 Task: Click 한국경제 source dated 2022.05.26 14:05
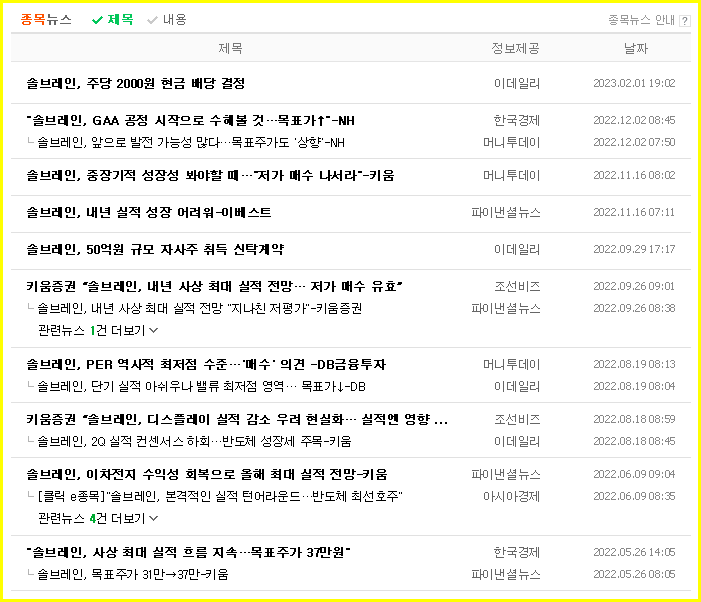coord(517,553)
